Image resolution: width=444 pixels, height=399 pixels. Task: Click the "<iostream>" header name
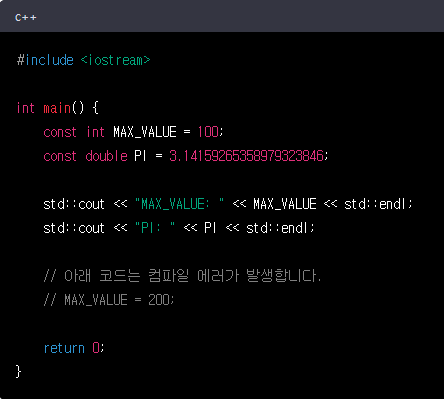[115, 60]
